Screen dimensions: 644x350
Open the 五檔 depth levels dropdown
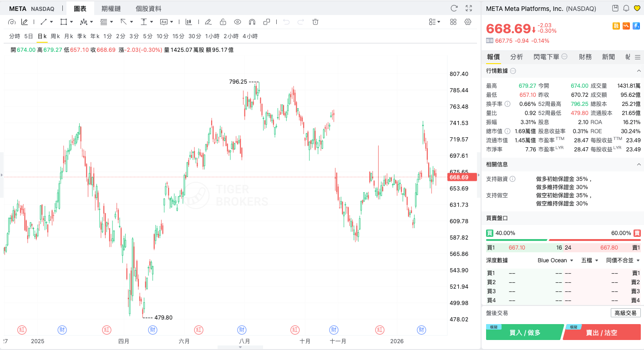click(589, 260)
